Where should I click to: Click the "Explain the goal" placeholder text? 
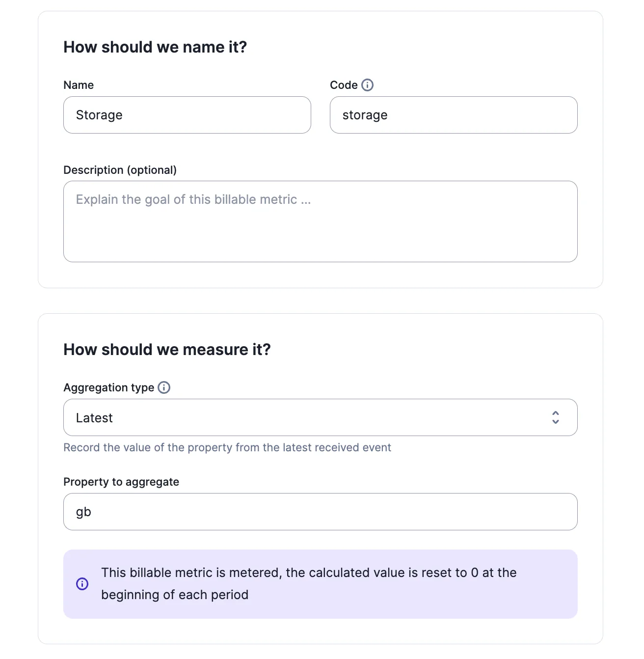[x=193, y=199]
